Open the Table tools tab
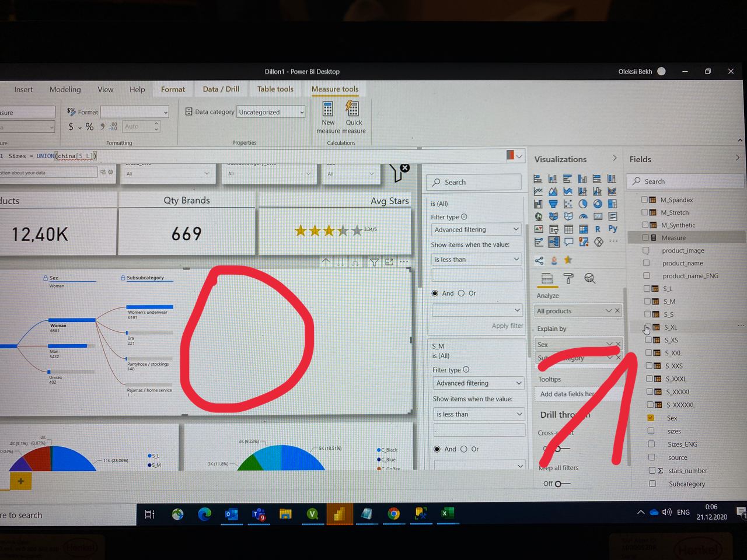This screenshot has height=560, width=747. pos(275,89)
